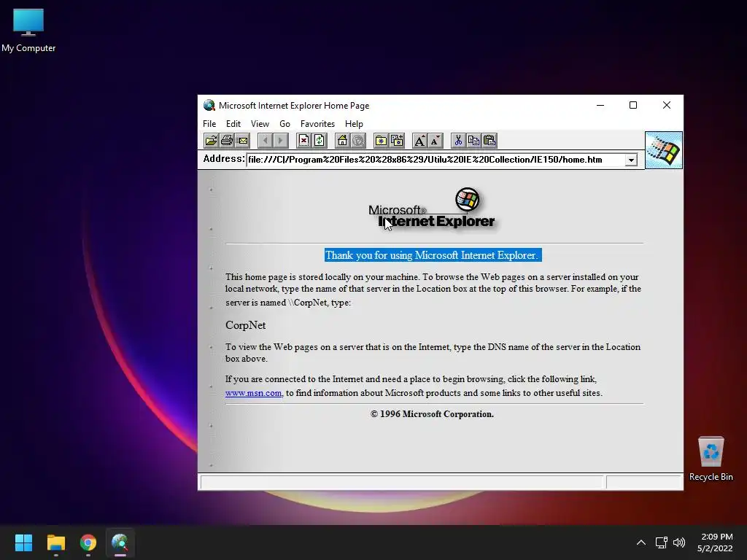This screenshot has height=560, width=747.
Task: Show hidden icons chevron in system tray
Action: 641,542
